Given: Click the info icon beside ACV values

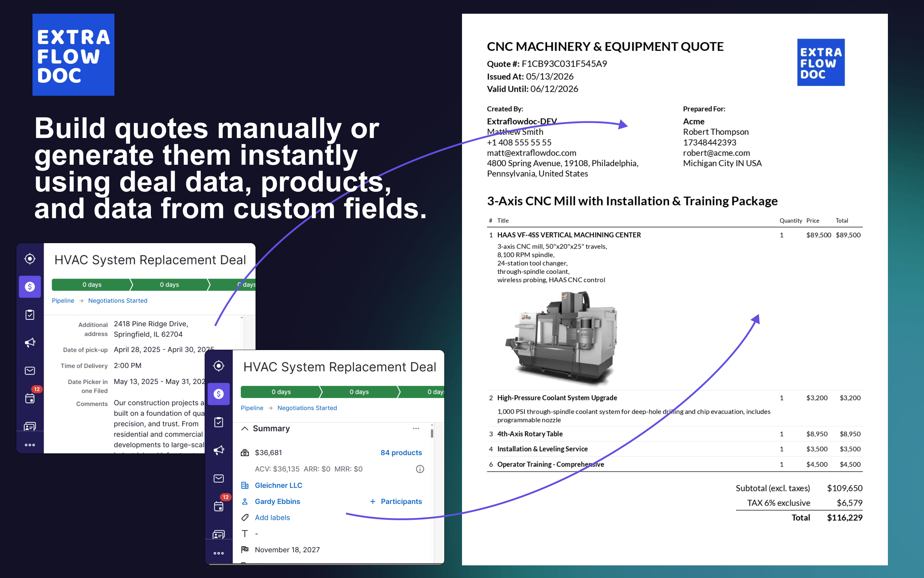Looking at the screenshot, I should coord(420,469).
